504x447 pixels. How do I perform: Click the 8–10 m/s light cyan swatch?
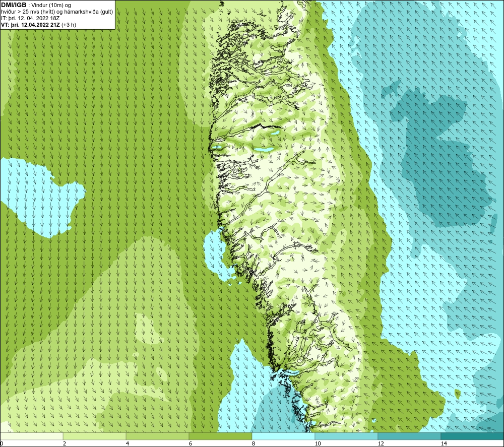[x=283, y=436]
